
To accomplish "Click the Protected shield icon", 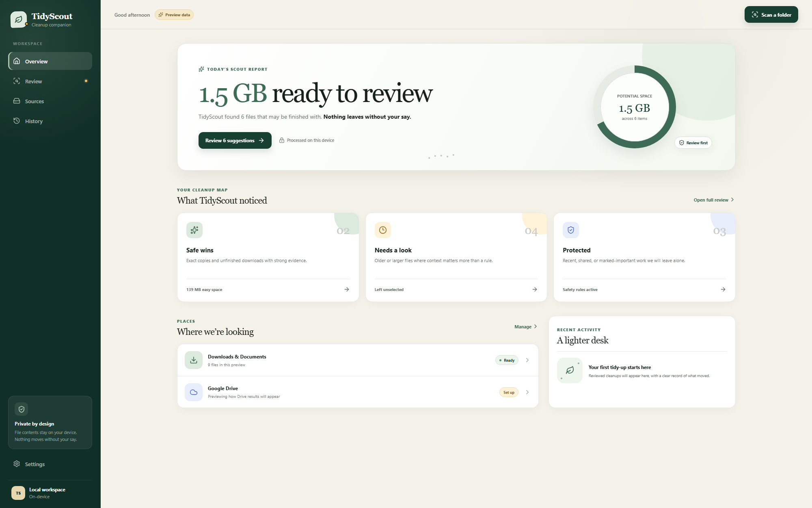I will pyautogui.click(x=571, y=230).
